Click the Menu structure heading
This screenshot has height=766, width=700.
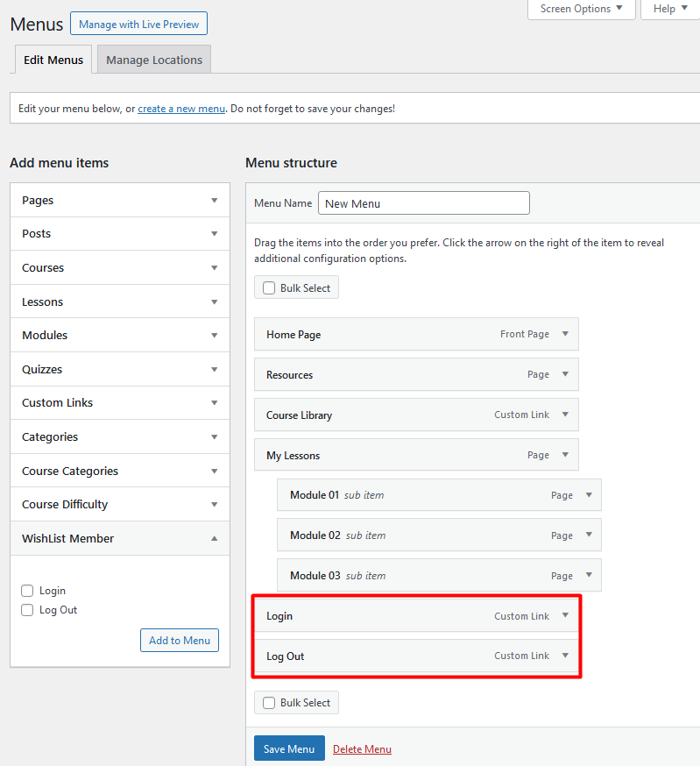291,163
